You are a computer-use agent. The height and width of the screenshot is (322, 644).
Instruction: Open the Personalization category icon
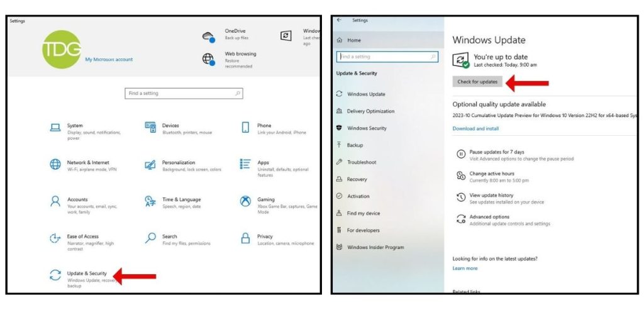150,165
